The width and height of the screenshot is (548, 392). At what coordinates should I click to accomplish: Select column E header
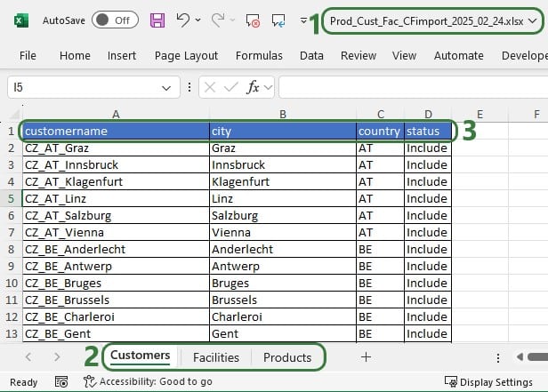pos(479,114)
